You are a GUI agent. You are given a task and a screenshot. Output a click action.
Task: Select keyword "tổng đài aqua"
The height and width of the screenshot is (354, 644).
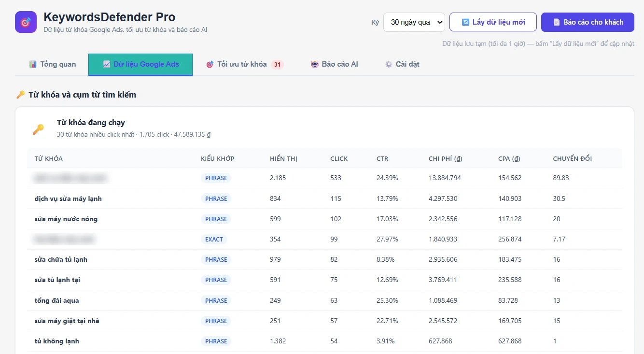[56, 300]
